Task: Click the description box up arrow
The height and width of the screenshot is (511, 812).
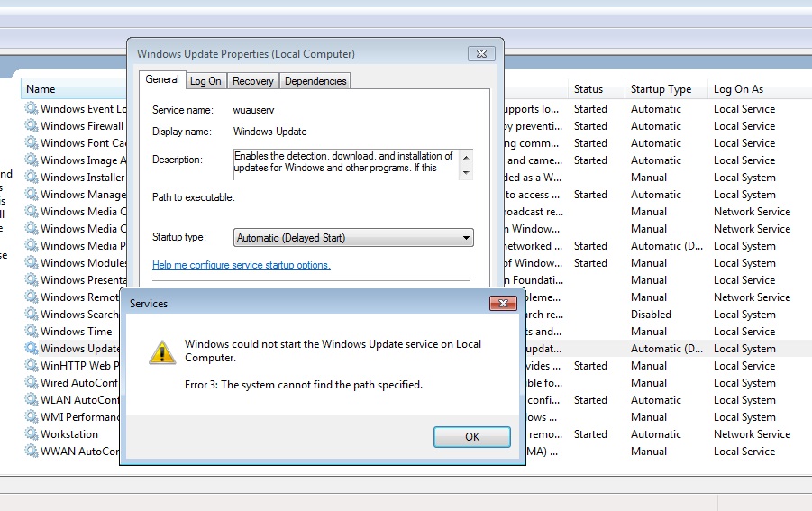Action: pyautogui.click(x=466, y=158)
